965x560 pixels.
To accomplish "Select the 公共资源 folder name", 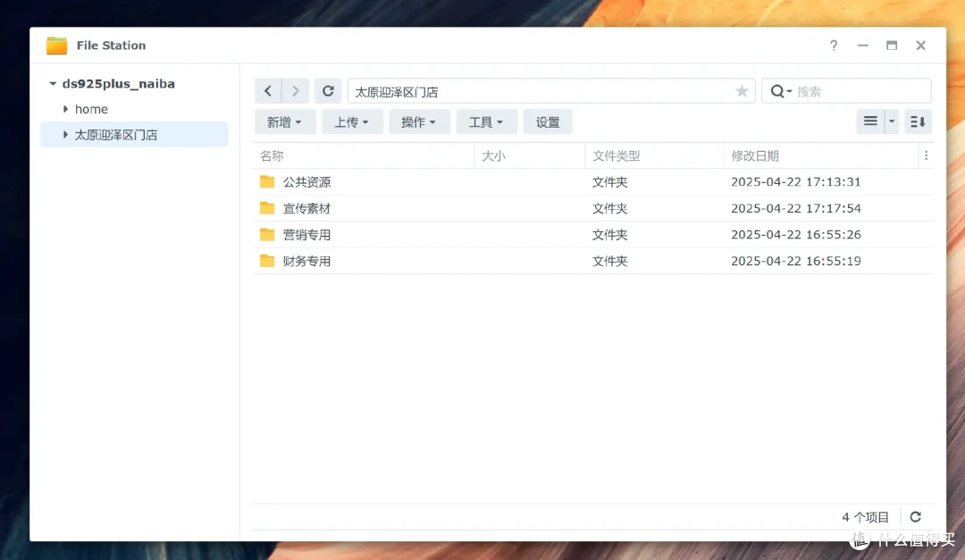I will tap(307, 182).
